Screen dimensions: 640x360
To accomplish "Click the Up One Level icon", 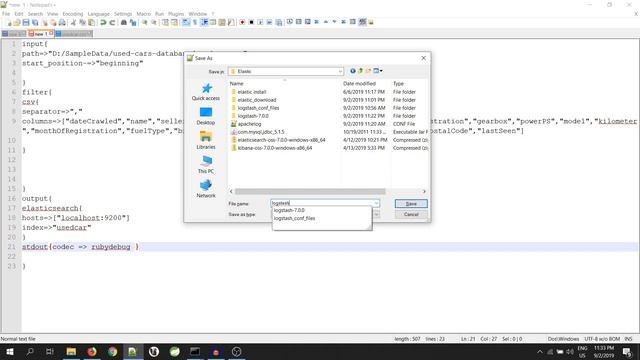I will (x=360, y=71).
